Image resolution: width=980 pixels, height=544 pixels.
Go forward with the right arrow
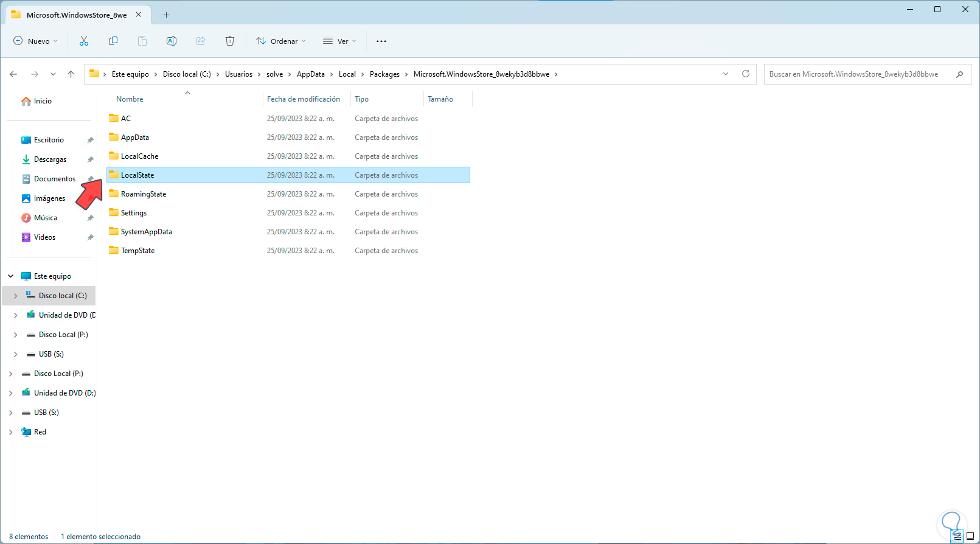click(35, 74)
